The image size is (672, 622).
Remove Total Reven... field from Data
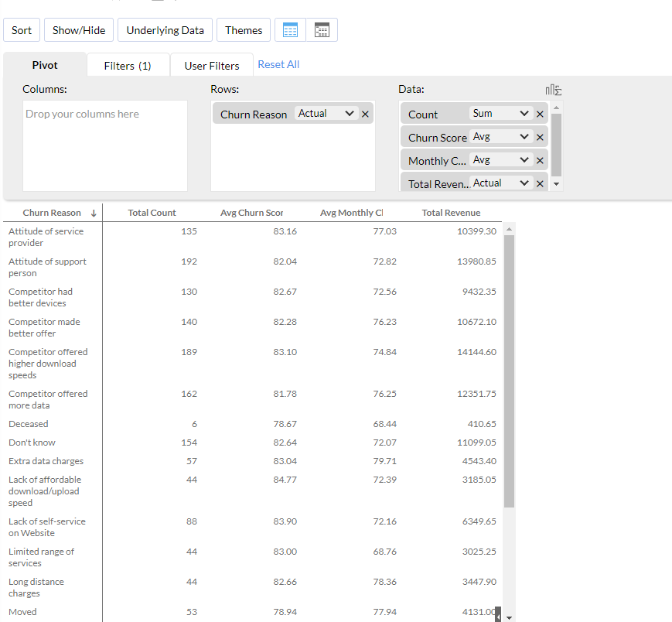point(540,183)
